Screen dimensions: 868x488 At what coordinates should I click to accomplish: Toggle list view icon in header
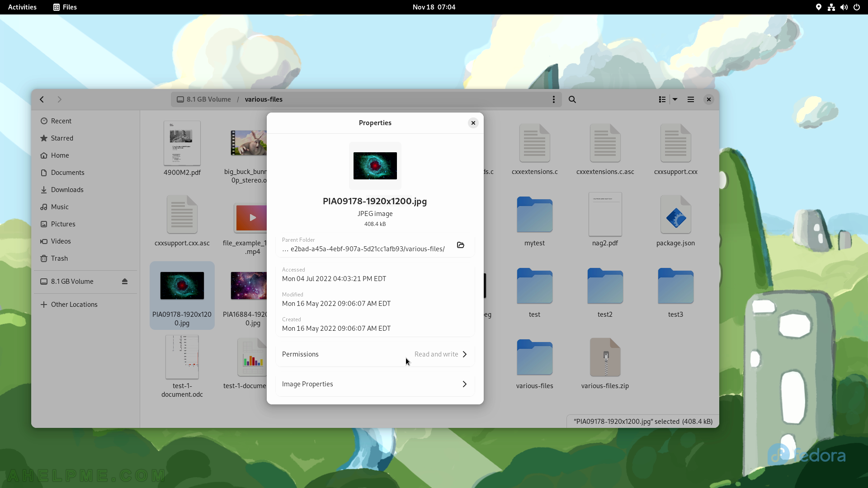[x=662, y=99]
